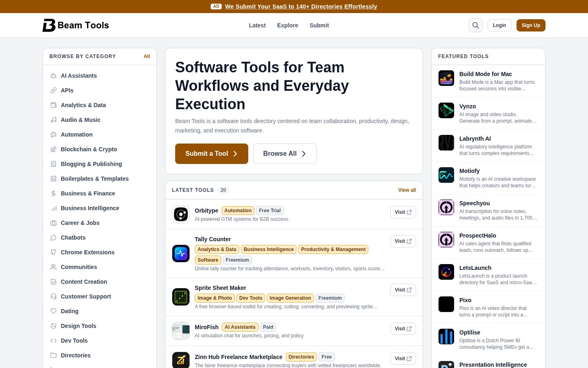Select the Image & Photo tag
The width and height of the screenshot is (588, 368).
pyautogui.click(x=215, y=298)
